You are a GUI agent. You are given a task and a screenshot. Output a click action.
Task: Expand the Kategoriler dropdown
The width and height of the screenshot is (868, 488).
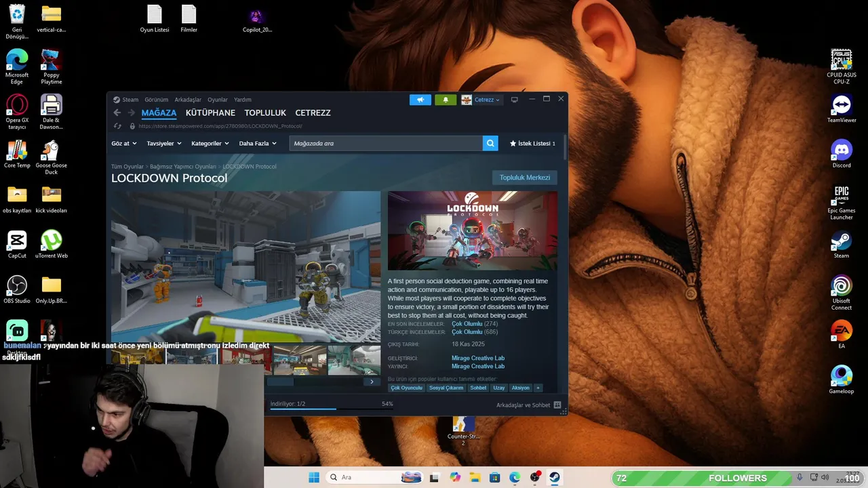[x=210, y=144]
